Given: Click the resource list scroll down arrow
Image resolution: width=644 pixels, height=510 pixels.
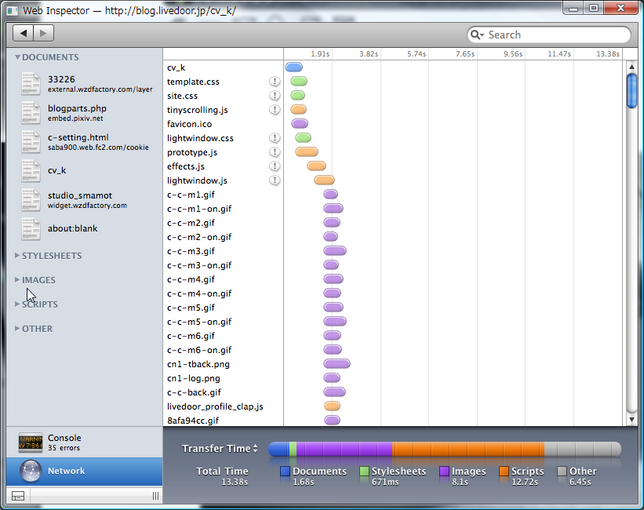Looking at the screenshot, I should [632, 419].
